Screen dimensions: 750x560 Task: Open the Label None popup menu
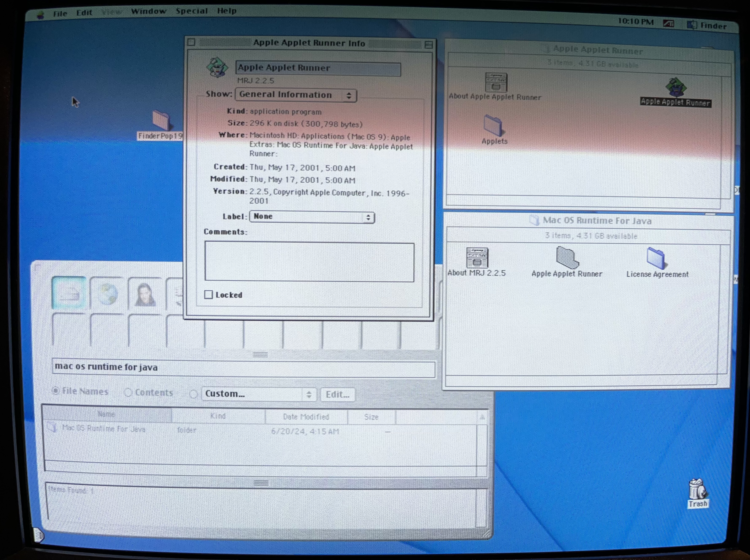coord(311,217)
